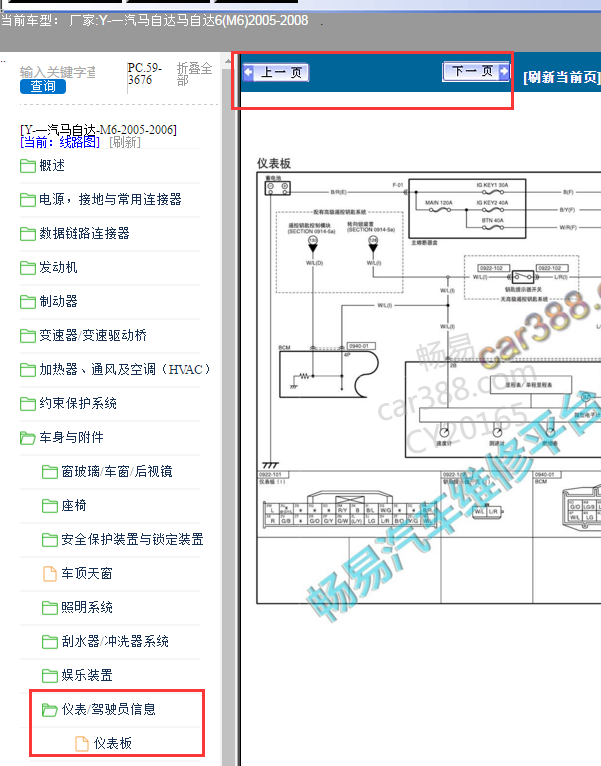Select 窗玻璃/车窗/后视镜 tree label
This screenshot has height=766, width=601.
[x=117, y=471]
